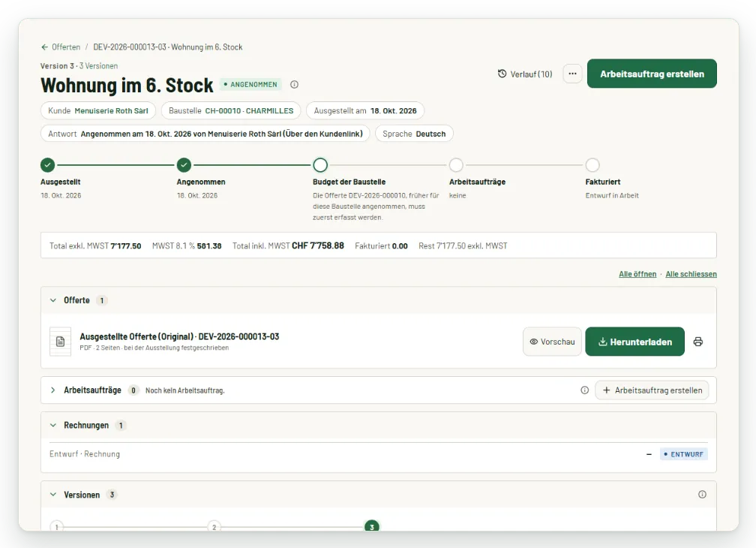
Task: Open Baustelle CH-00010 · CHARMILLES chip
Action: (x=231, y=110)
